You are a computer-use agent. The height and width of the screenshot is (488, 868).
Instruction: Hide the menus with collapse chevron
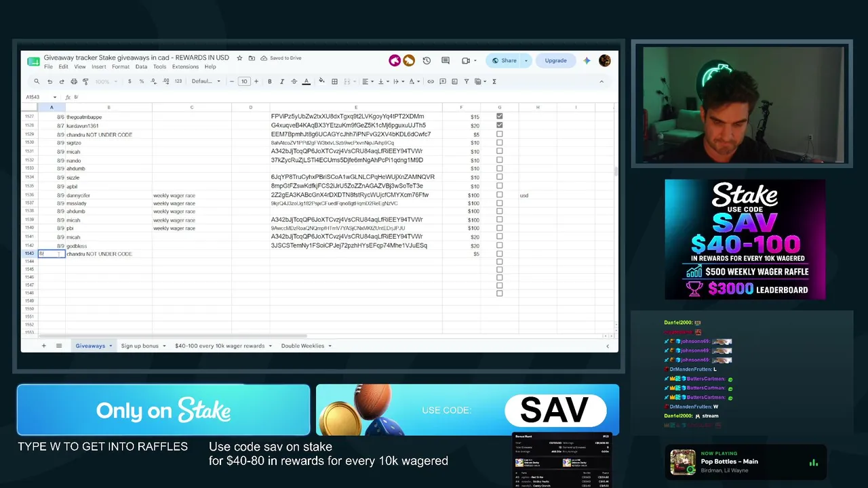(x=601, y=81)
